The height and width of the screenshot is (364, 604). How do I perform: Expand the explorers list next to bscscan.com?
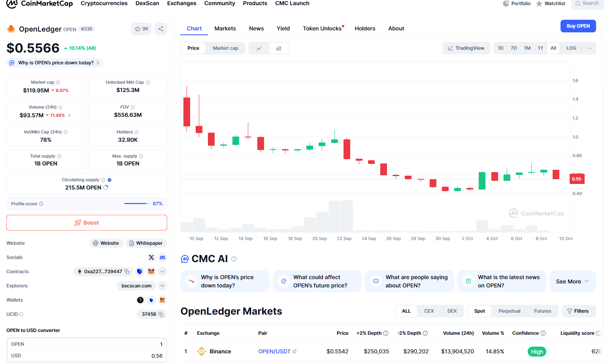pyautogui.click(x=162, y=286)
